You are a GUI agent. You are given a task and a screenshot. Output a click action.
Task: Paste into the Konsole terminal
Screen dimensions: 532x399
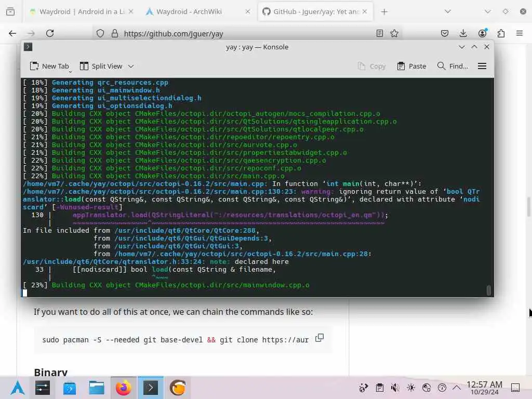pyautogui.click(x=411, y=66)
